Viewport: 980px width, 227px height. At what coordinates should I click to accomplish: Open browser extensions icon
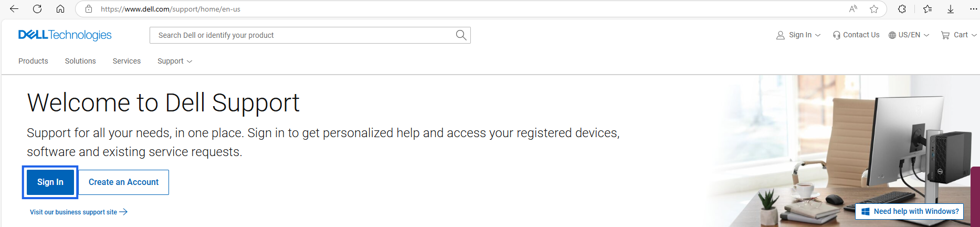[902, 9]
